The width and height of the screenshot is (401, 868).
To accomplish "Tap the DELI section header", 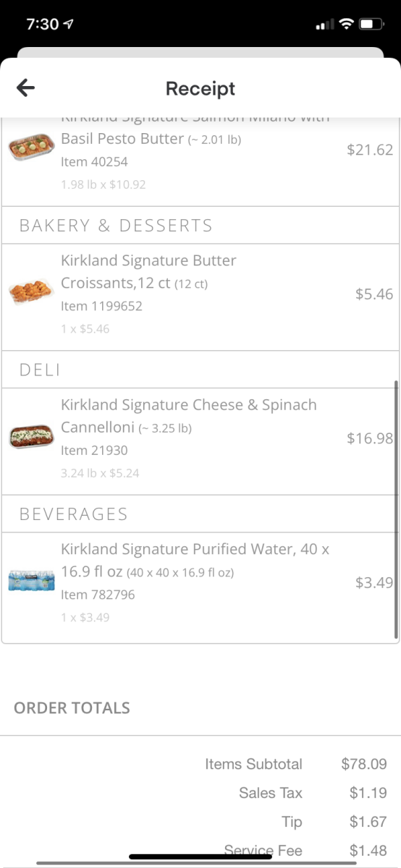I will tap(40, 370).
